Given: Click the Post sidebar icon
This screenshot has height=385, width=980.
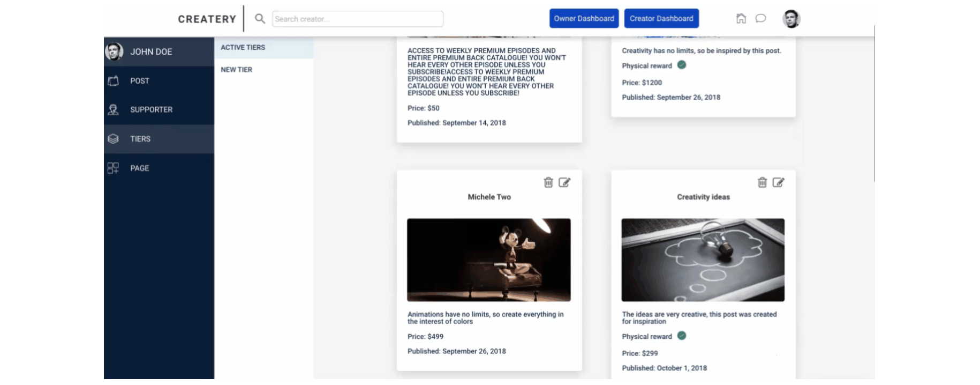Looking at the screenshot, I should [113, 81].
